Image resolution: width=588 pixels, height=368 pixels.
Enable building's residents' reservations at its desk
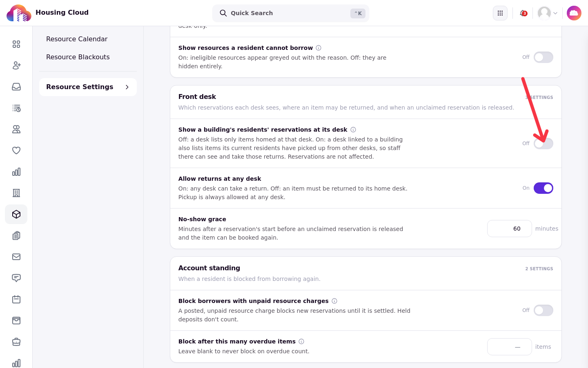(x=543, y=144)
